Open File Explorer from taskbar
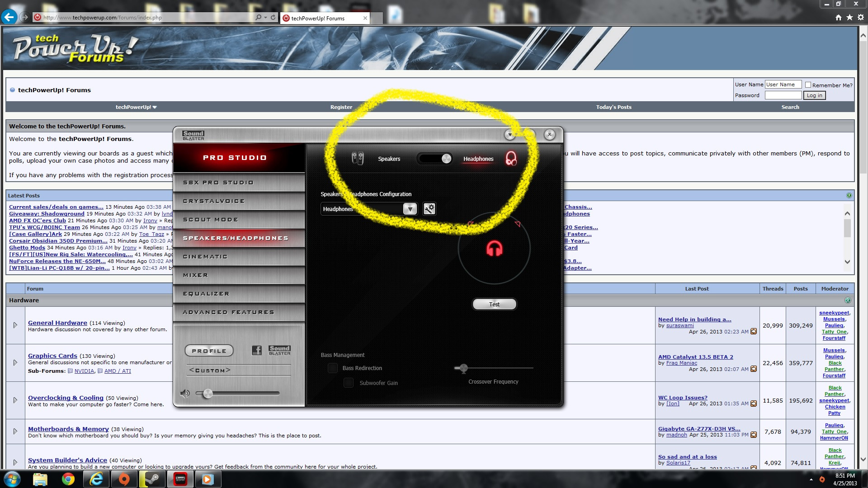Image resolution: width=868 pixels, height=488 pixels. tap(40, 479)
